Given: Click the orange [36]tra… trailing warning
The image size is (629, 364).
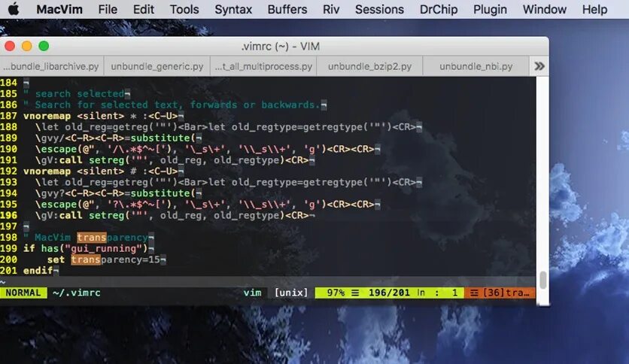Looking at the screenshot, I should point(500,293).
